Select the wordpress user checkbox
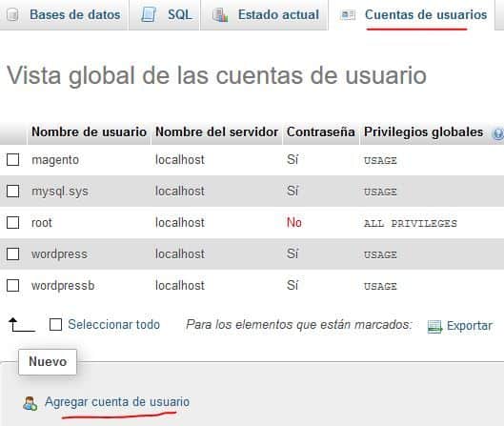The width and height of the screenshot is (504, 426). click(12, 254)
